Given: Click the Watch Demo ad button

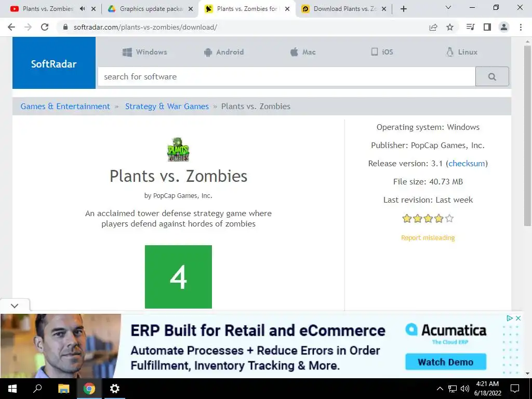Looking at the screenshot, I should coord(445,362).
